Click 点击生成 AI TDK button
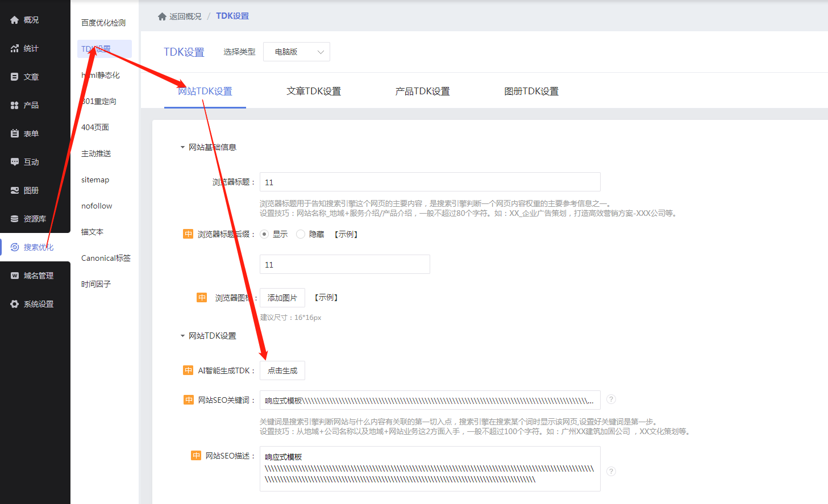 pos(282,370)
